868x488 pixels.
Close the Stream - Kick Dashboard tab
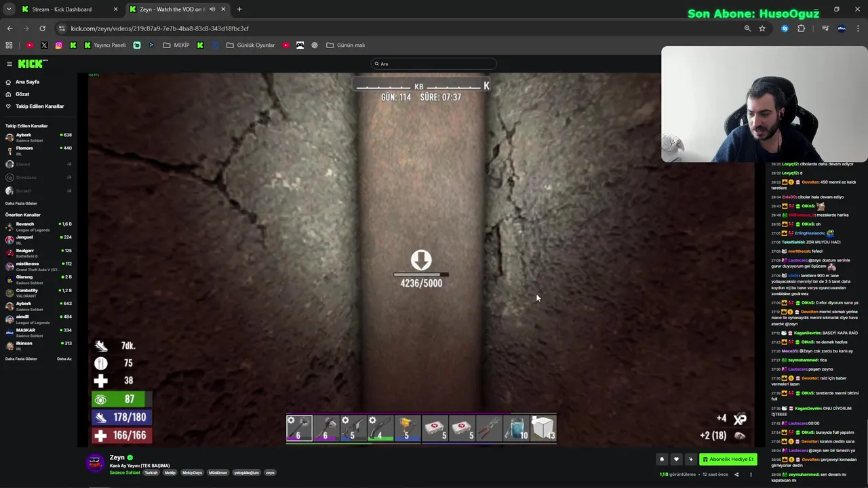(115, 9)
